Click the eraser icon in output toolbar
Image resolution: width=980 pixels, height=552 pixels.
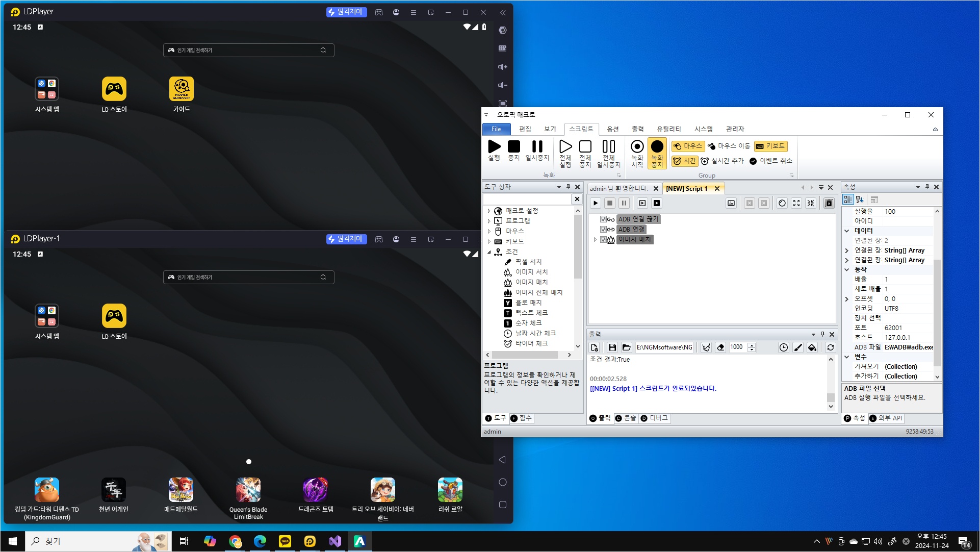pyautogui.click(x=720, y=347)
